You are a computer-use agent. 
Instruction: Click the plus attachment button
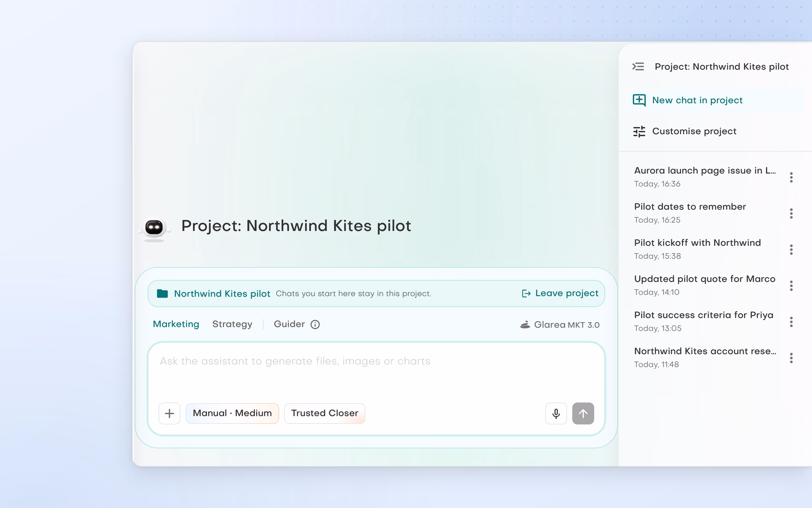[170, 414]
